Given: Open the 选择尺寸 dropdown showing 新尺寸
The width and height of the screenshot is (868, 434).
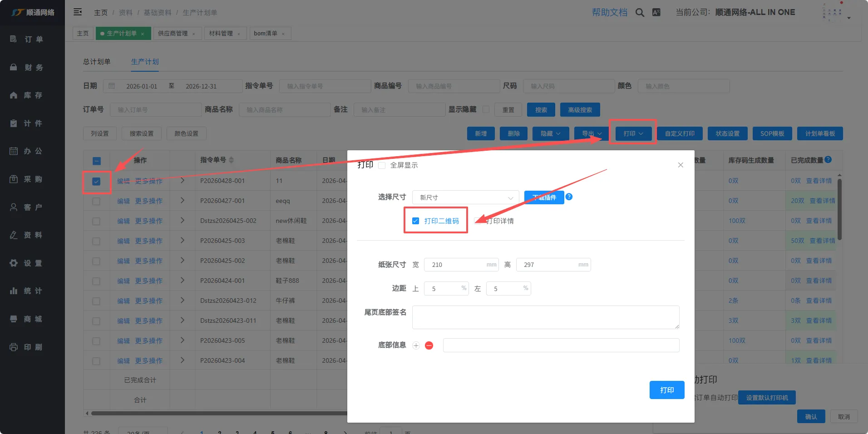Looking at the screenshot, I should click(465, 197).
